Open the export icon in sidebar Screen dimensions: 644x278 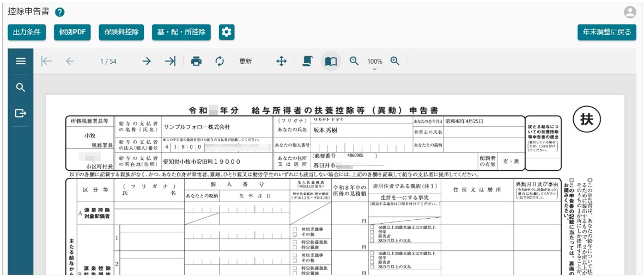coord(21,113)
